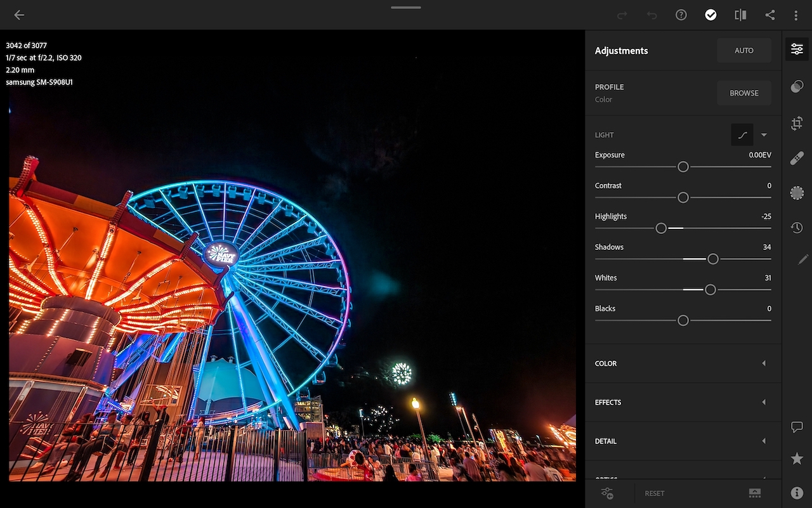Open the dropdown arrow beside tone curve

(764, 135)
